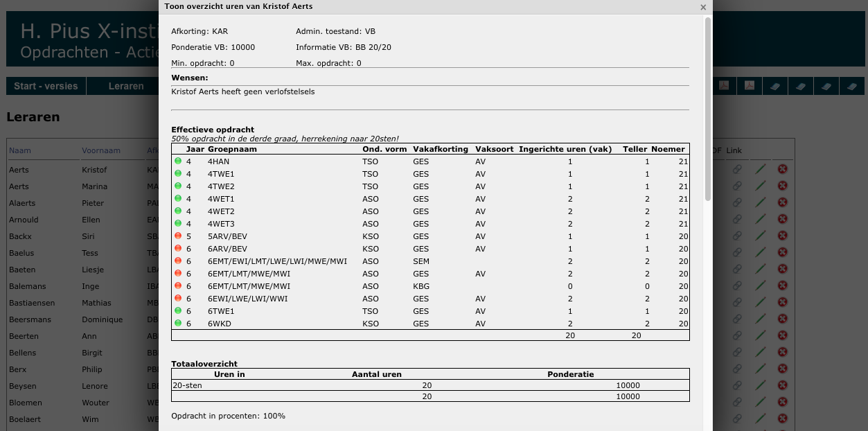The height and width of the screenshot is (431, 868).
Task: Click the green status dot beside 6WKD
Action: click(x=178, y=324)
